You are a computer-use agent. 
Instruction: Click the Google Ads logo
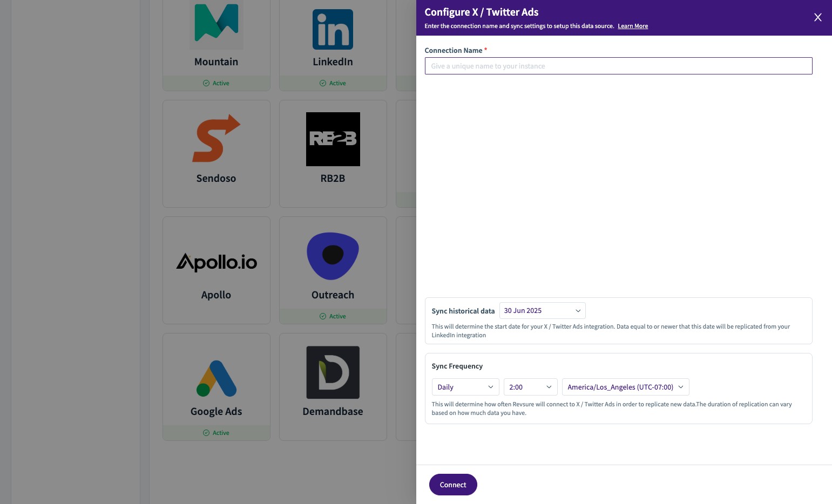tap(216, 378)
